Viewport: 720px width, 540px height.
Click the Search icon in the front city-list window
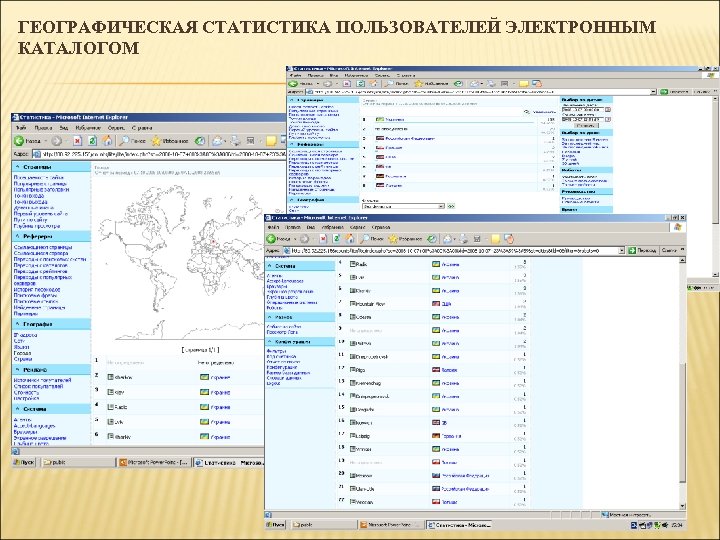tap(365, 239)
